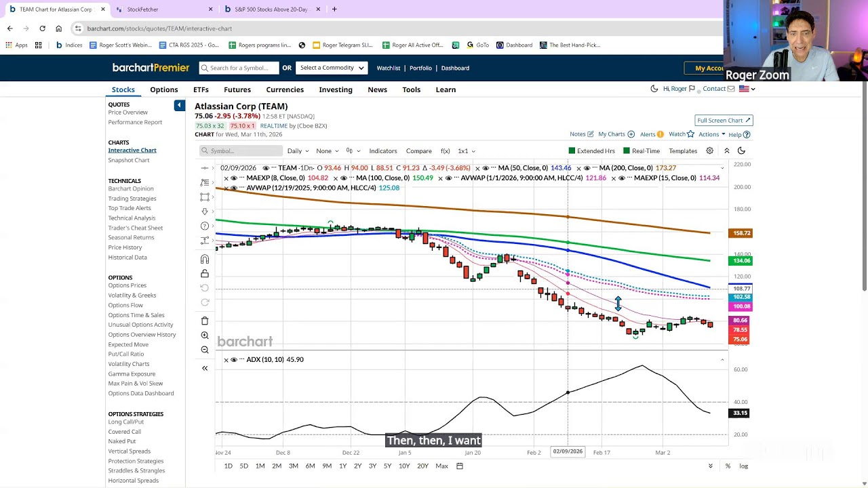Remove the MA (50, Close, 0) study

tap(477, 168)
